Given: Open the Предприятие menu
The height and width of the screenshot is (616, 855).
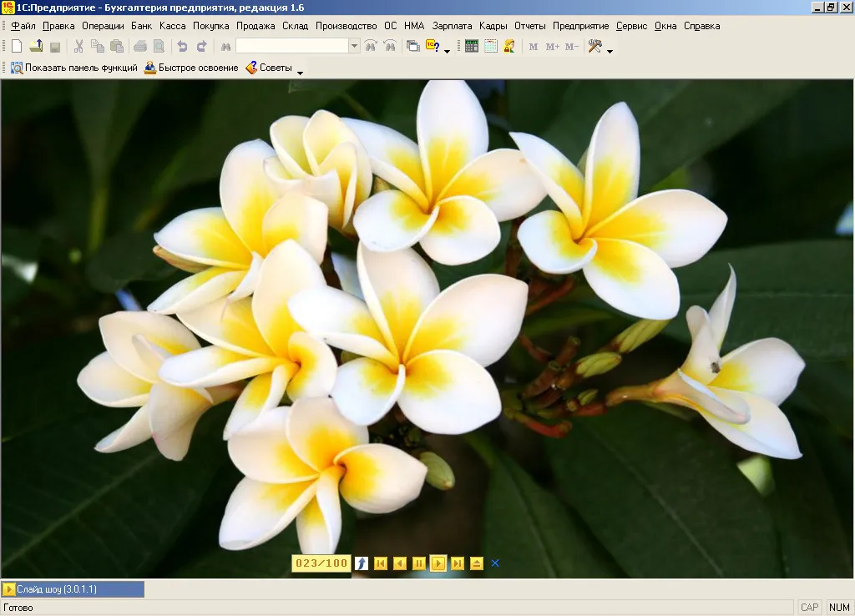Looking at the screenshot, I should [x=581, y=26].
